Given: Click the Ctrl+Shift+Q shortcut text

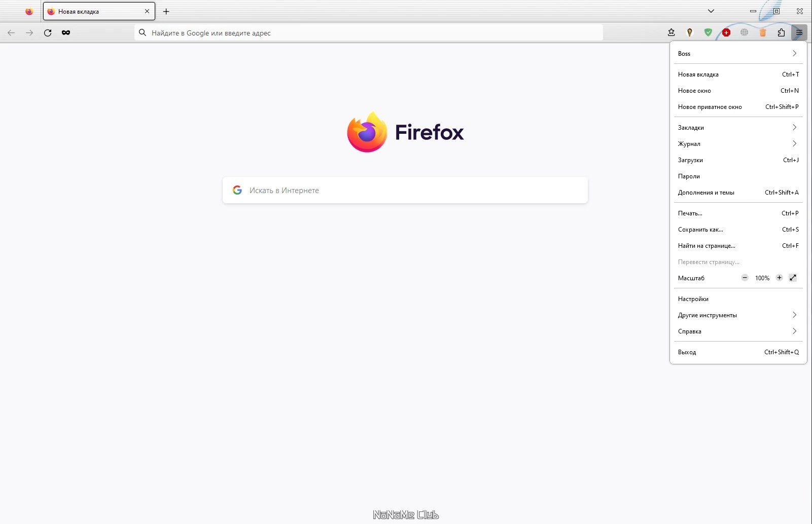Looking at the screenshot, I should tap(782, 352).
